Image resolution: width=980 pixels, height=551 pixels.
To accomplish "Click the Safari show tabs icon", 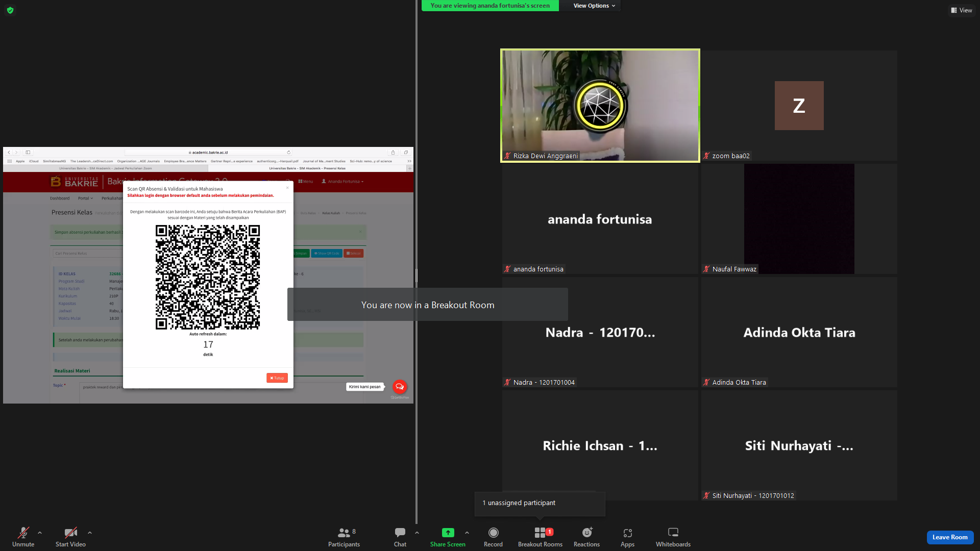I will click(x=406, y=152).
